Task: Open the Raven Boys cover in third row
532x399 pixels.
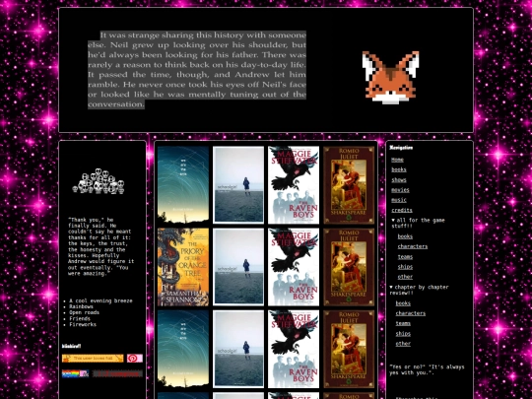Action: pos(294,349)
